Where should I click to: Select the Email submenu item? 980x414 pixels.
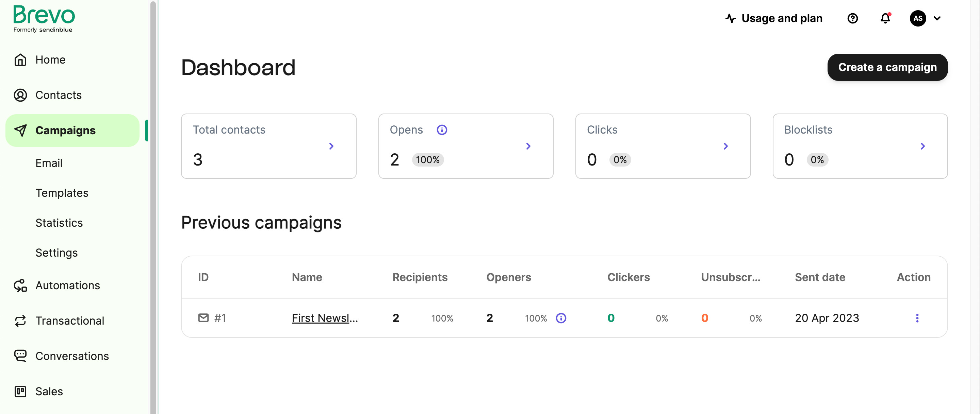(49, 162)
